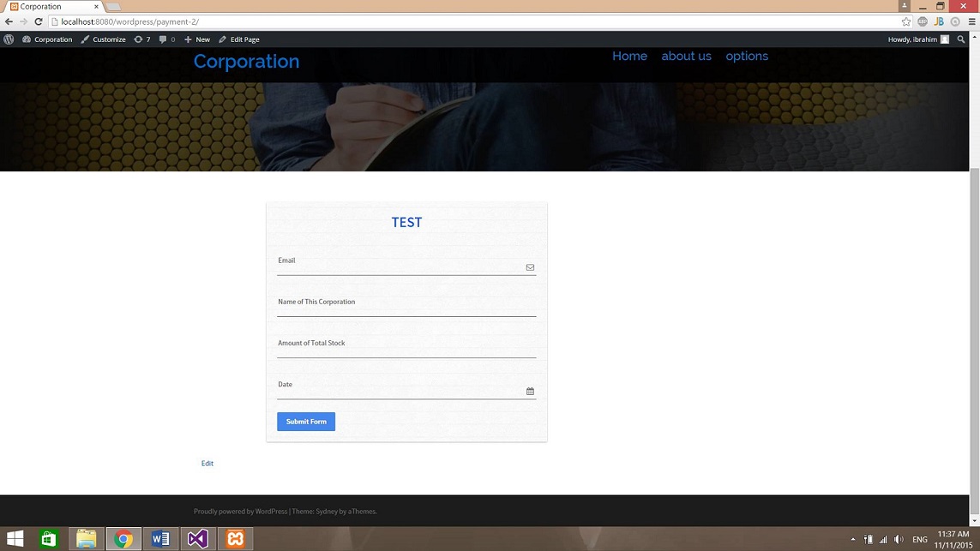Open the Chrome hamburger menu
This screenshot has height=551, width=980.
coord(971,21)
